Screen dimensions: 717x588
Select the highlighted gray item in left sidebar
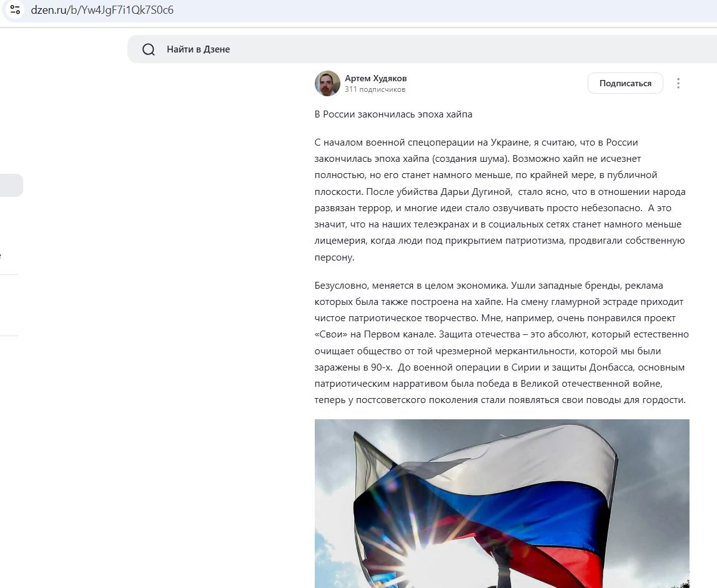click(x=11, y=186)
